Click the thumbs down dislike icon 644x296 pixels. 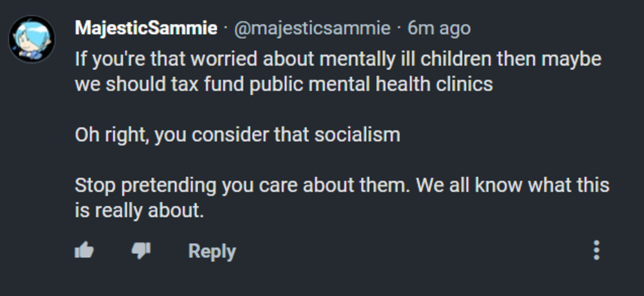140,251
